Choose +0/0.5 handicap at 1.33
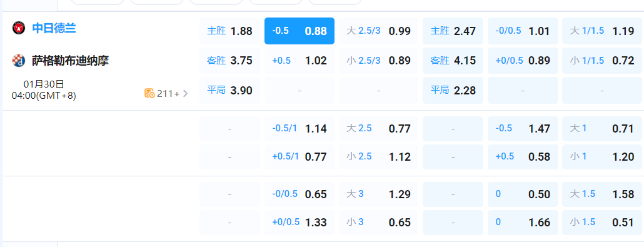The image size is (644, 247). 299,223
